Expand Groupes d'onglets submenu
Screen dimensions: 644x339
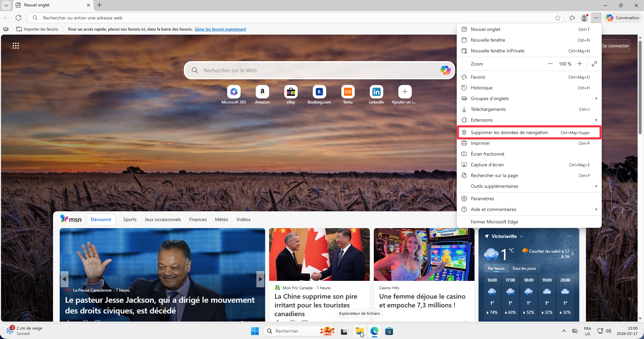tap(529, 98)
